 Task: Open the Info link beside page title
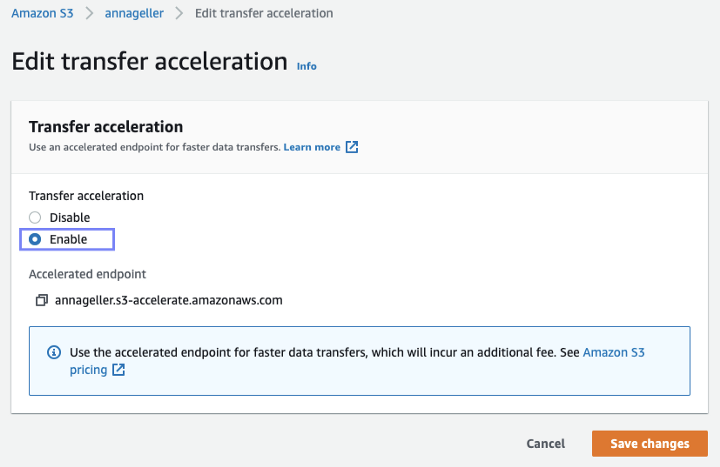pyautogui.click(x=306, y=66)
